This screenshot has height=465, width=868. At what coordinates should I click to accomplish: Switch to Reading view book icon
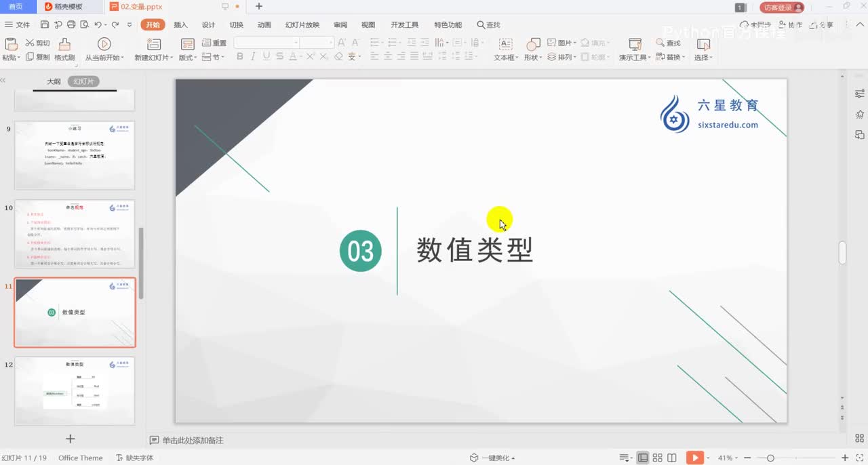click(x=672, y=458)
